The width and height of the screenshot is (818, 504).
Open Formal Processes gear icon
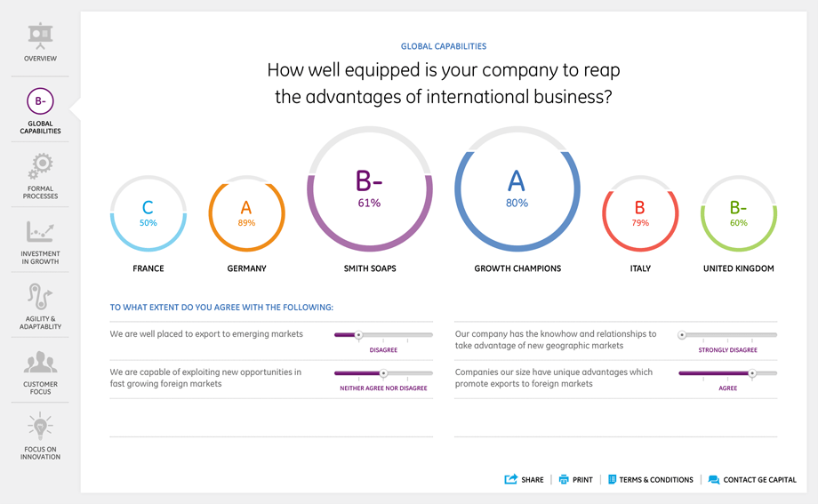tap(40, 166)
